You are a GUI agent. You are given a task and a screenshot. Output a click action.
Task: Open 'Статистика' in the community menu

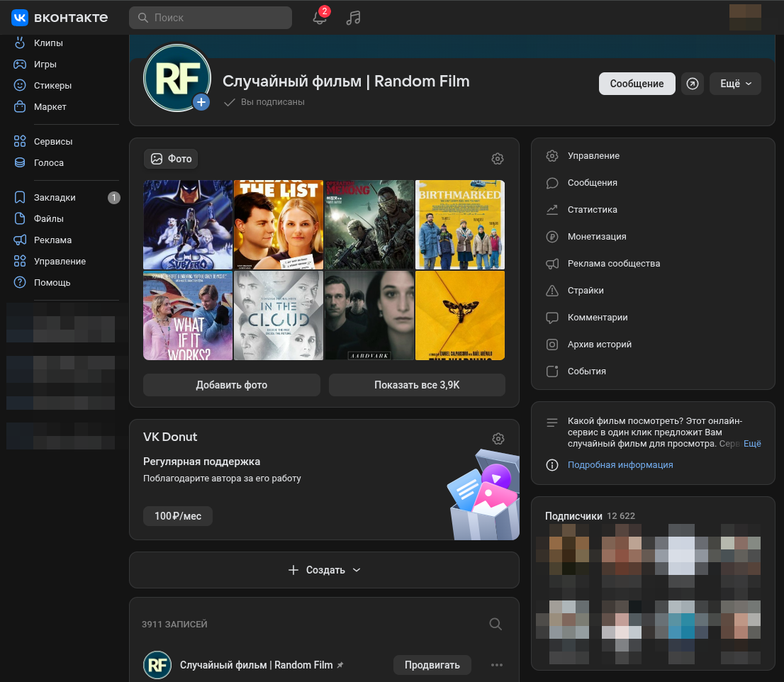coord(592,210)
